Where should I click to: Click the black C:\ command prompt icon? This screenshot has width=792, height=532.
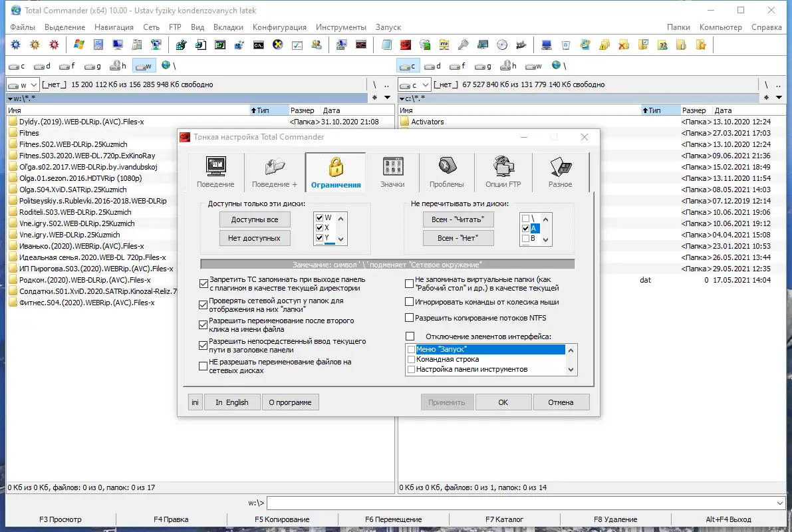[x=259, y=45]
